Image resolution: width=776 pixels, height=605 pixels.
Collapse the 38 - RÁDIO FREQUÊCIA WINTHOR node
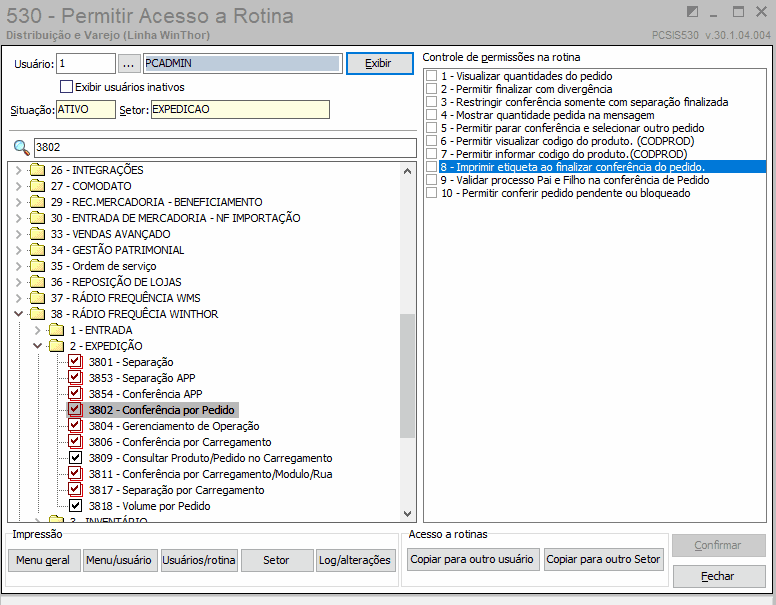click(x=19, y=314)
